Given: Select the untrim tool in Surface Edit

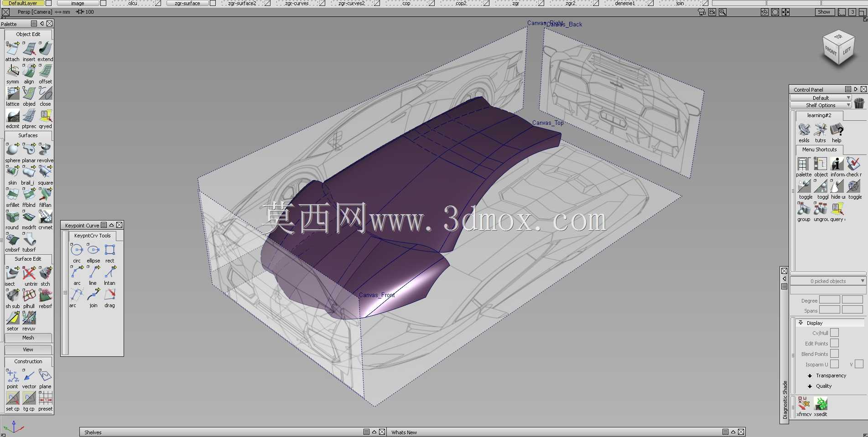Looking at the screenshot, I should click(x=29, y=273).
